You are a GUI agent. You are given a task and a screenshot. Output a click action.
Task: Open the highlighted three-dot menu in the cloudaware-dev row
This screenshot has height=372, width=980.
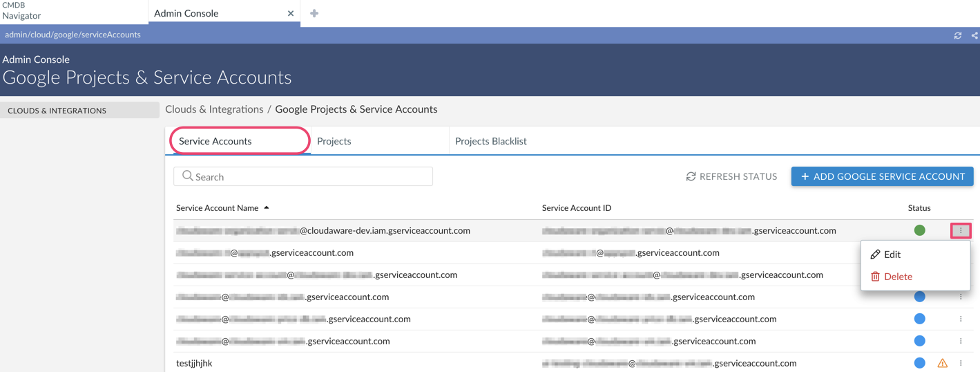tap(961, 230)
